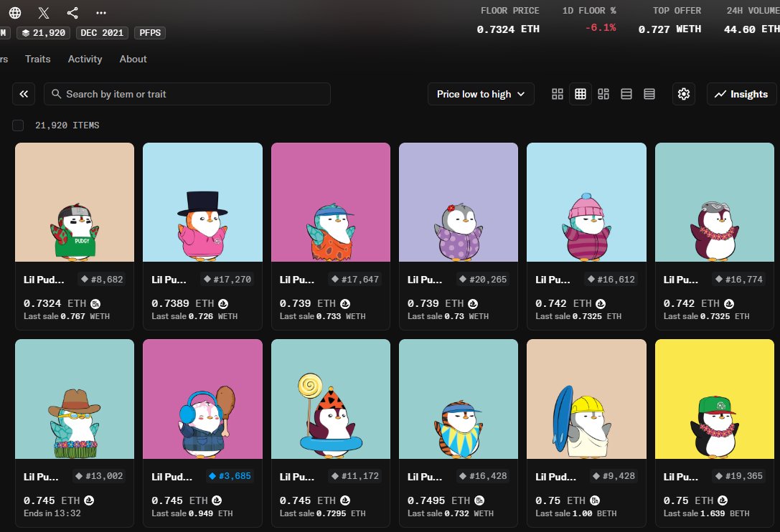Select the dense table view icon
The width and height of the screenshot is (780, 532).
[x=649, y=94]
